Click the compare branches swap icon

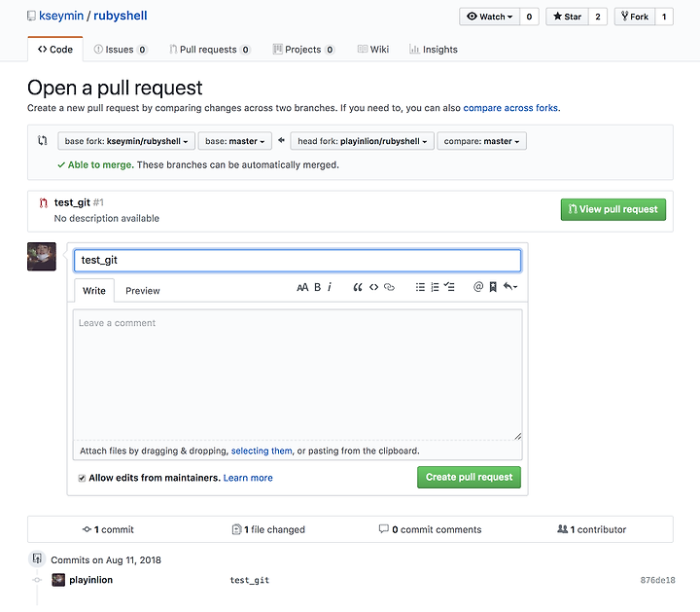click(x=43, y=141)
